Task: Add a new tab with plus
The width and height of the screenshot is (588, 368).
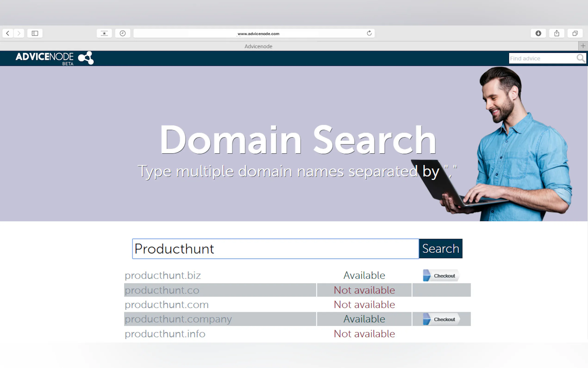Action: pos(583,46)
